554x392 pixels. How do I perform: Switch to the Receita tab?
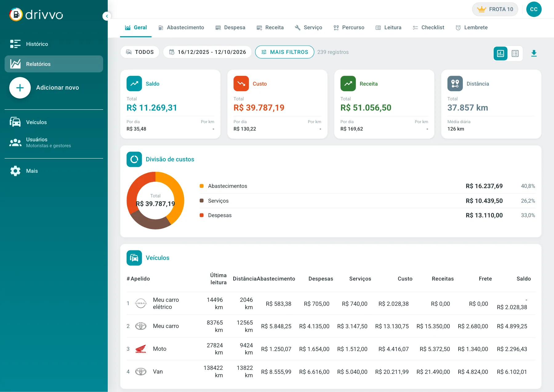coord(270,28)
